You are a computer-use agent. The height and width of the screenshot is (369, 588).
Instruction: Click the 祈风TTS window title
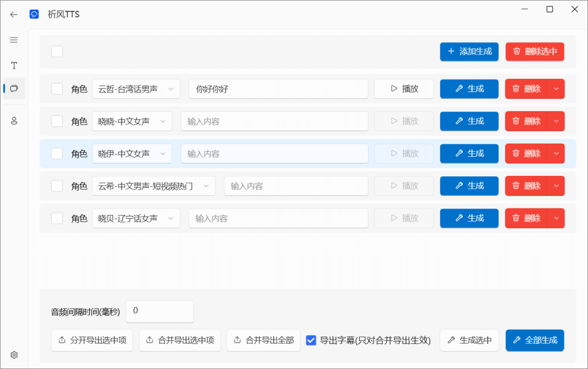[63, 14]
